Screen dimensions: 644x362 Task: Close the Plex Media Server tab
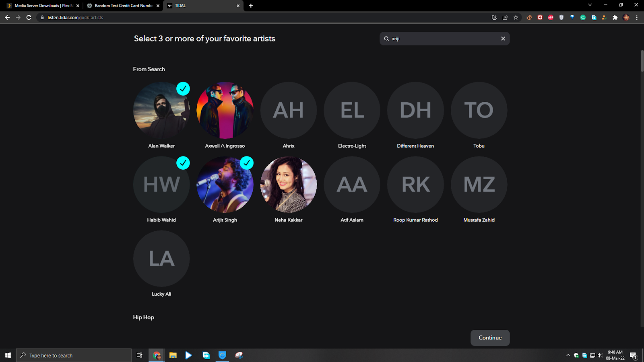click(x=78, y=6)
